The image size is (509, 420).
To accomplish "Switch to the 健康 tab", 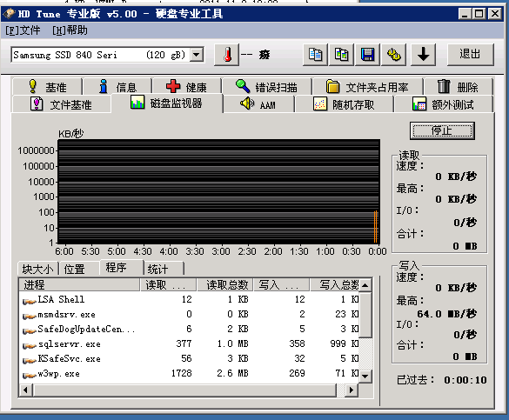I will click(187, 87).
